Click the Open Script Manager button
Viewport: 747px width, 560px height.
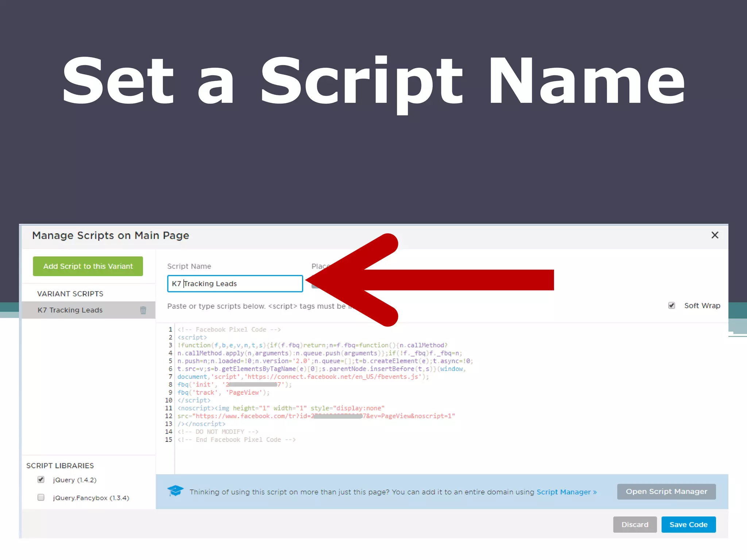[666, 491]
